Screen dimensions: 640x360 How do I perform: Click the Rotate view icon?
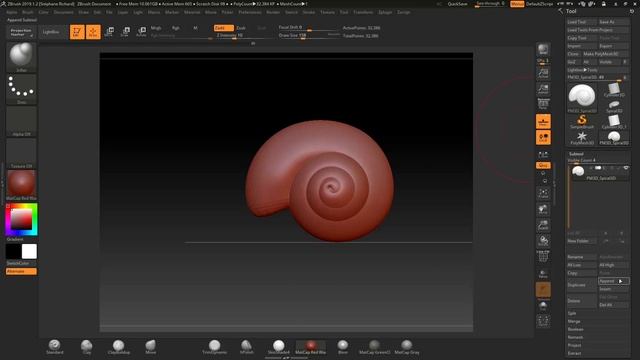[543, 241]
